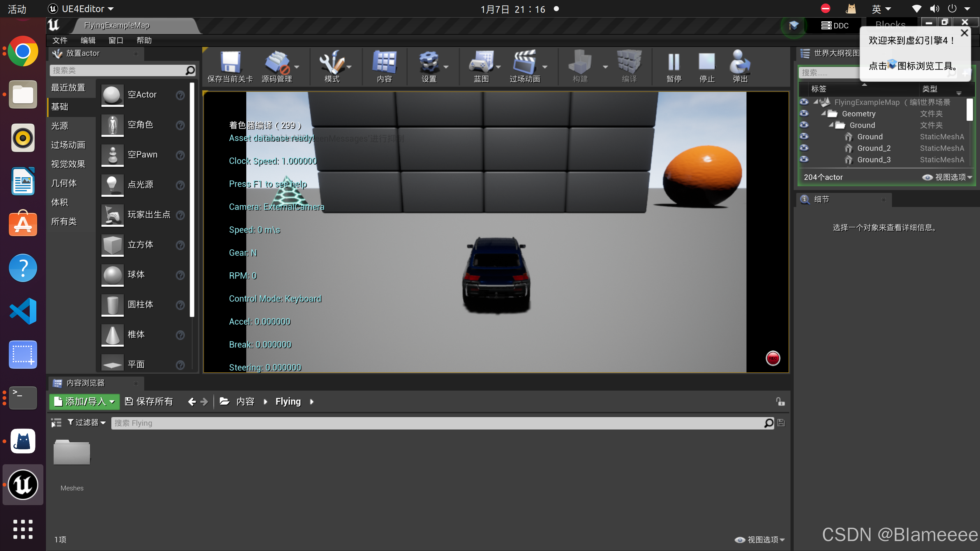Expand the 添加/导入 dropdown button
The height and width of the screenshot is (551, 980).
85,401
